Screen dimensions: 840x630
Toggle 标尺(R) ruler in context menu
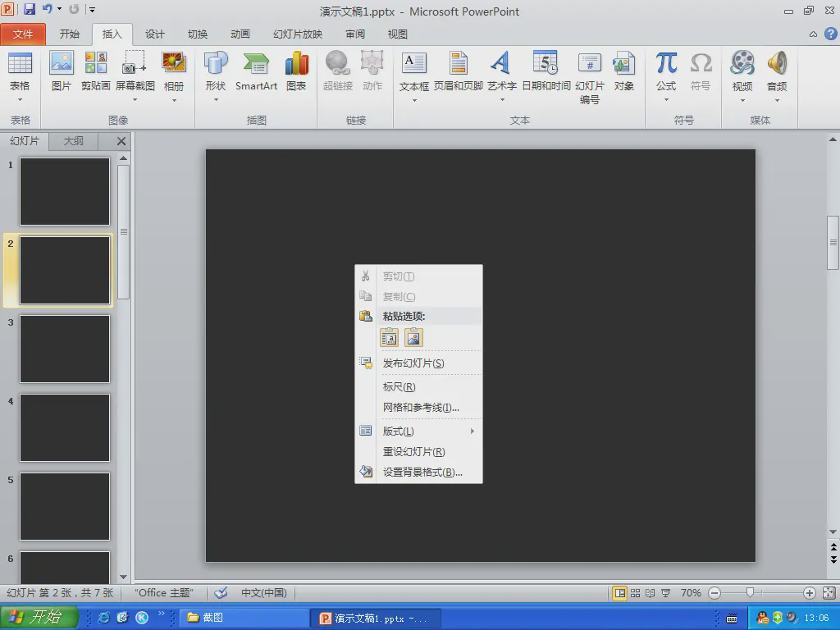pyautogui.click(x=399, y=386)
